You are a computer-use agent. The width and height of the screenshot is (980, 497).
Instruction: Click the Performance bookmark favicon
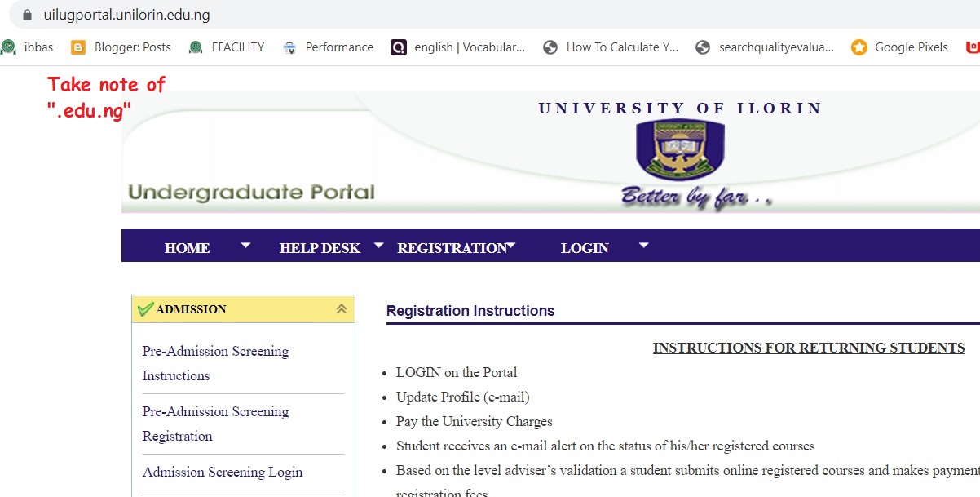click(289, 47)
